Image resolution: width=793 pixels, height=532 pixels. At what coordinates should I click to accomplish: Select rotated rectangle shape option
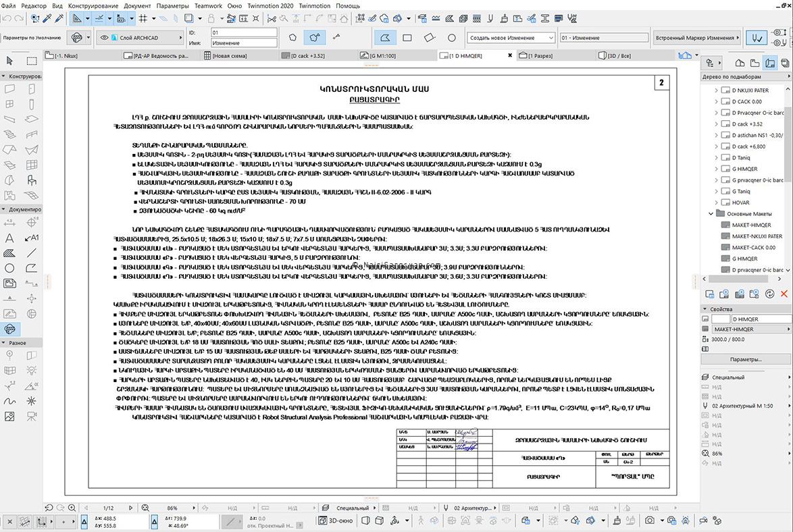430,38
